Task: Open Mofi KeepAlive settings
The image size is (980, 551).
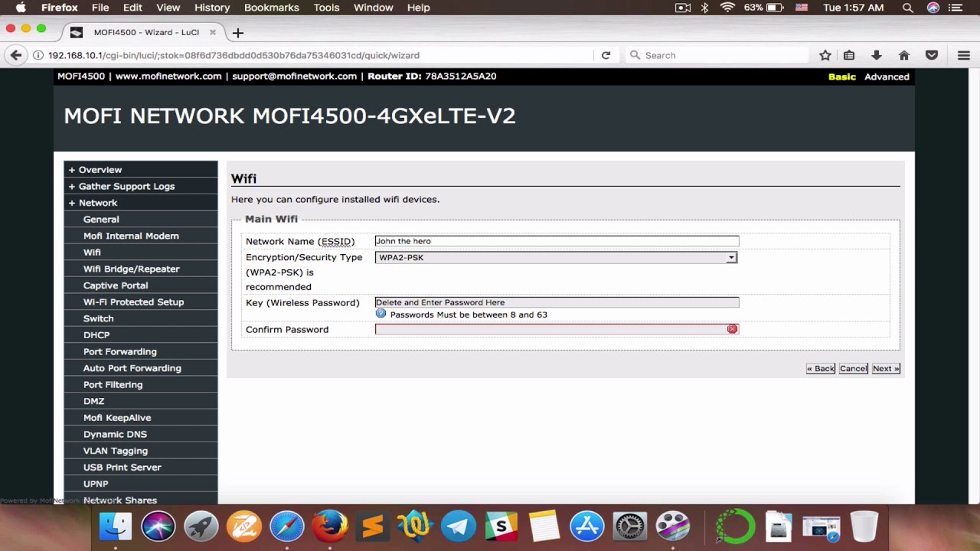Action: [x=117, y=418]
